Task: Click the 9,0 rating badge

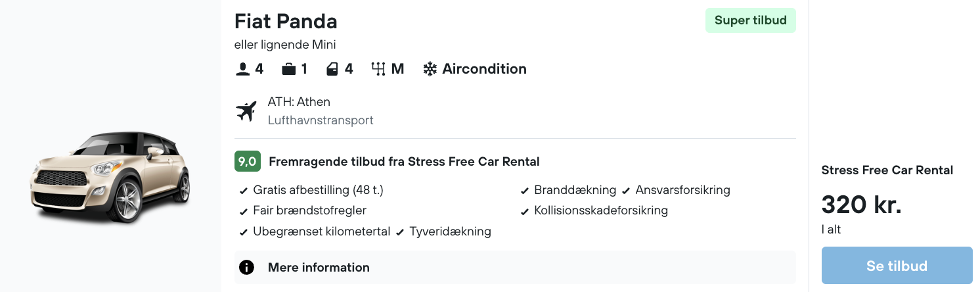Action: click(x=248, y=161)
